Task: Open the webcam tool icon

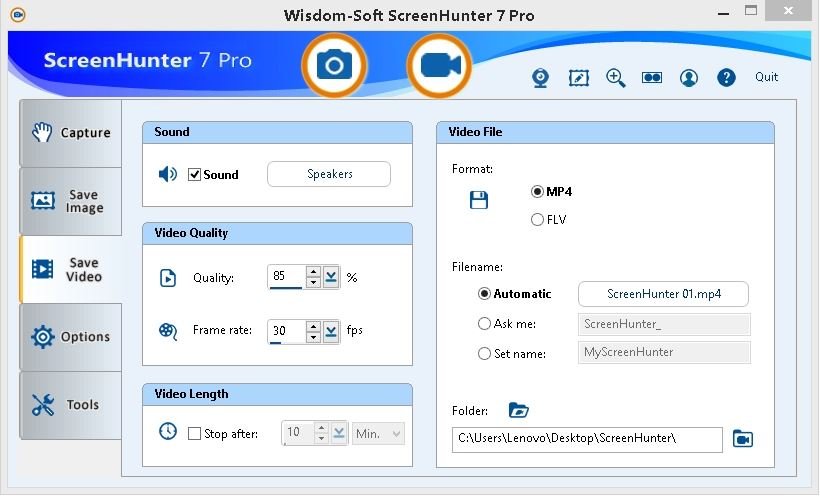Action: (x=540, y=78)
